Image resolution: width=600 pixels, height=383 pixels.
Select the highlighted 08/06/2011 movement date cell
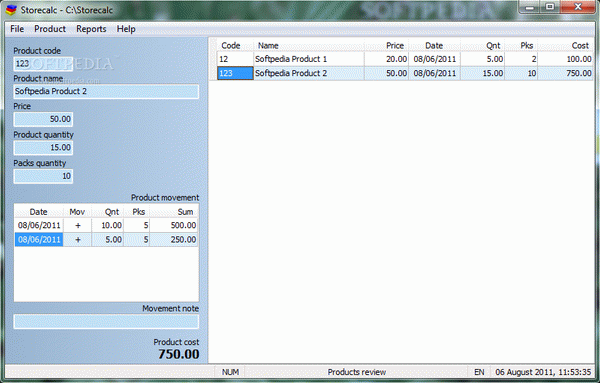click(39, 240)
